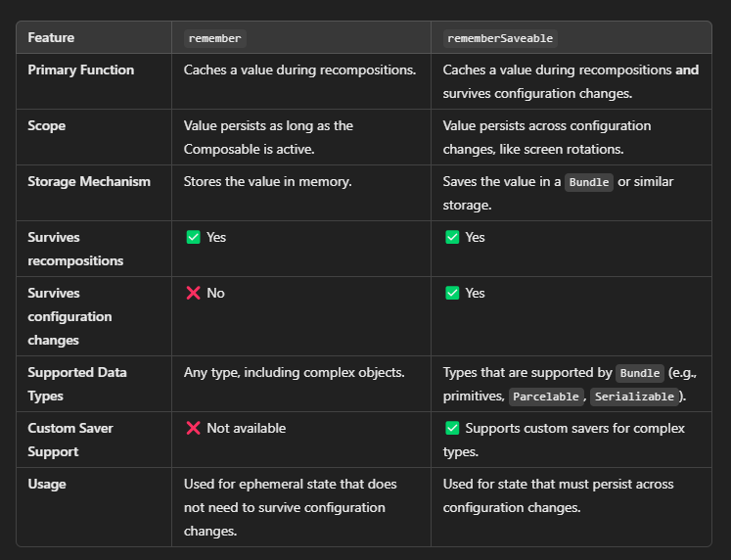Click the 'Custom Saver Support' row label
Image resolution: width=731 pixels, height=560 pixels.
[x=70, y=440]
